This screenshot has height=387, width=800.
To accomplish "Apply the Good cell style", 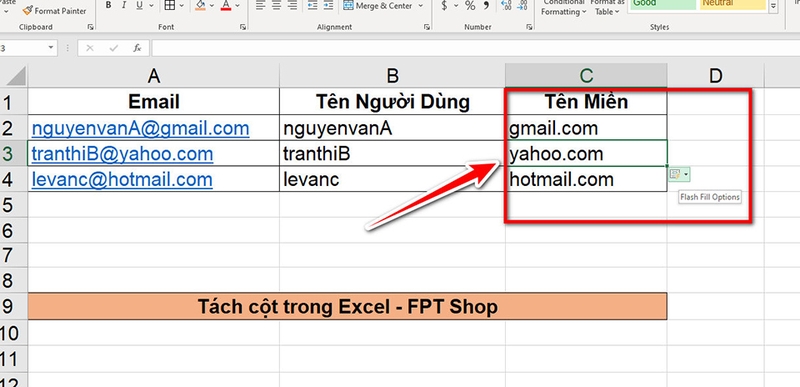I will coord(662,4).
